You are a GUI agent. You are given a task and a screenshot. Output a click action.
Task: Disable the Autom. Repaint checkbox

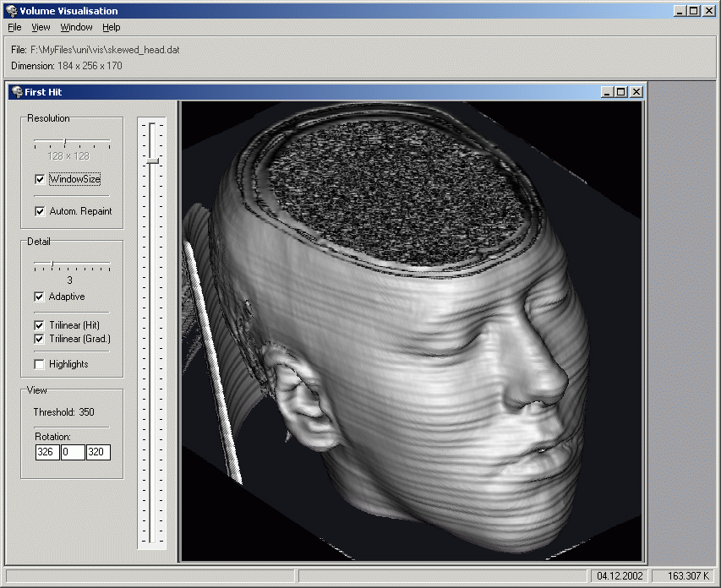tap(40, 211)
